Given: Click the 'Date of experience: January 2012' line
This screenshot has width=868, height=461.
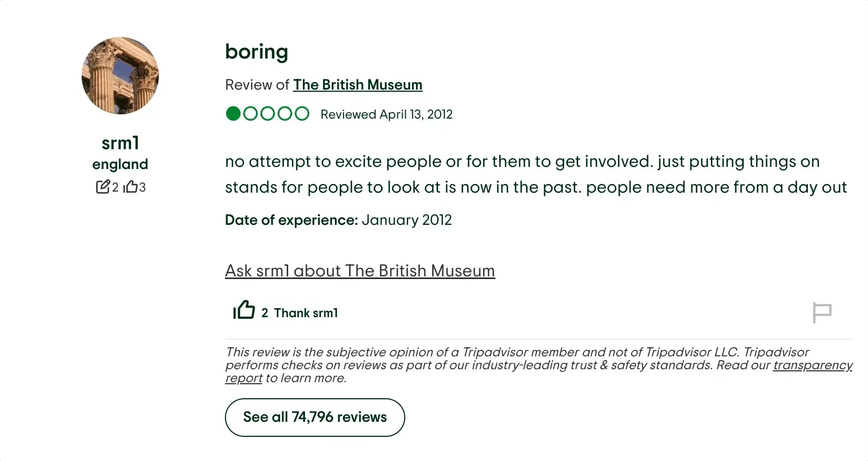Looking at the screenshot, I should pos(338,220).
